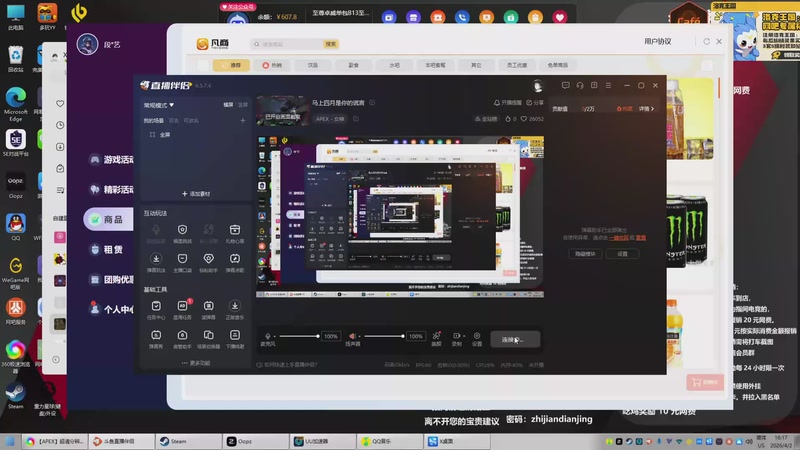This screenshot has width=800, height=450.
Task: Expand the 常规模式 dropdown
Action: 159,105
